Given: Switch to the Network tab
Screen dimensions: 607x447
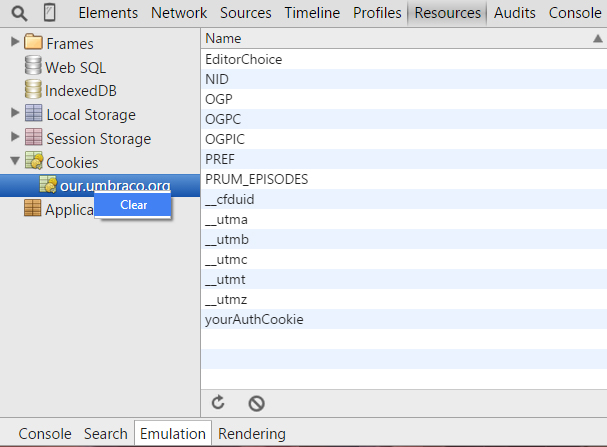Looking at the screenshot, I should point(179,13).
